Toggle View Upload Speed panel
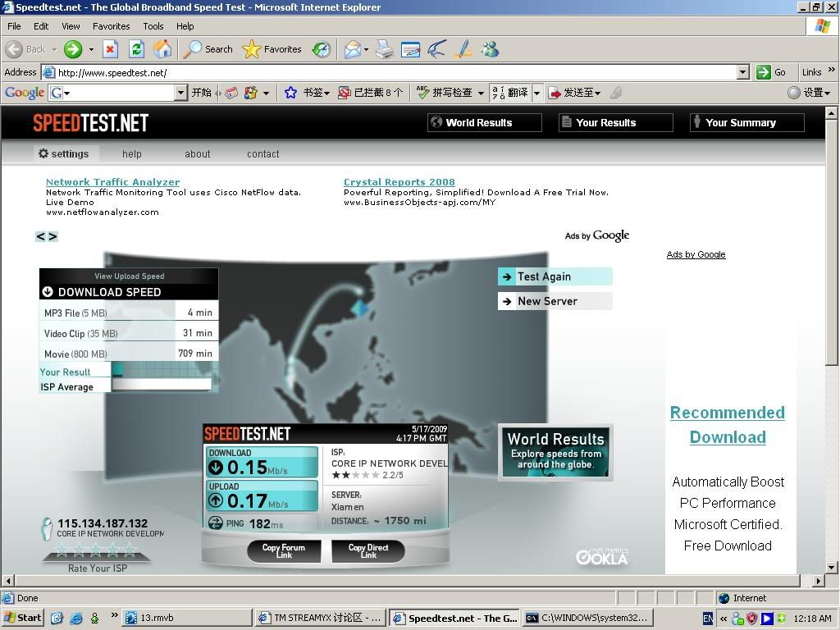Viewport: 840px width, 630px height. click(x=129, y=276)
